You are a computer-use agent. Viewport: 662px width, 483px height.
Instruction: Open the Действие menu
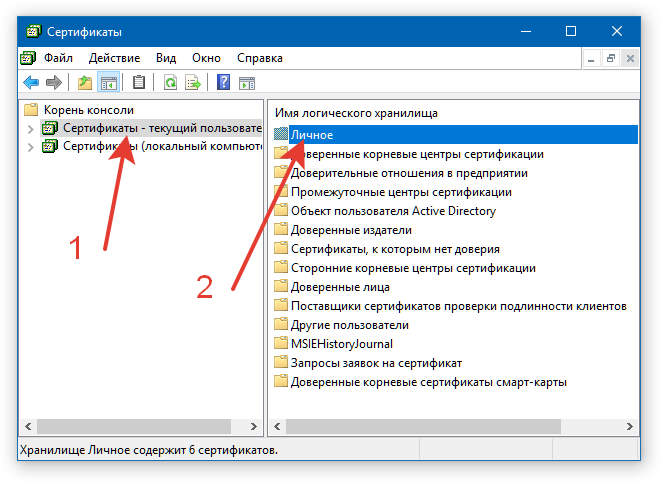(x=114, y=58)
